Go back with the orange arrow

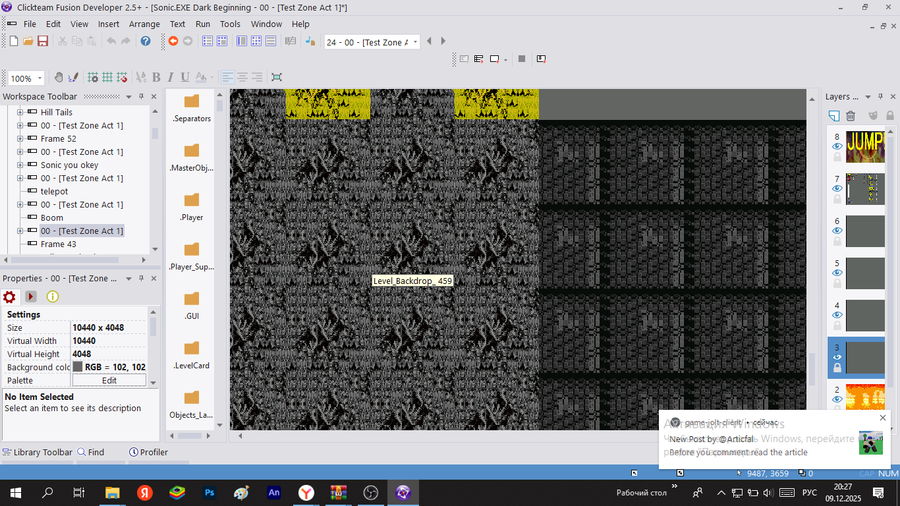tap(173, 41)
